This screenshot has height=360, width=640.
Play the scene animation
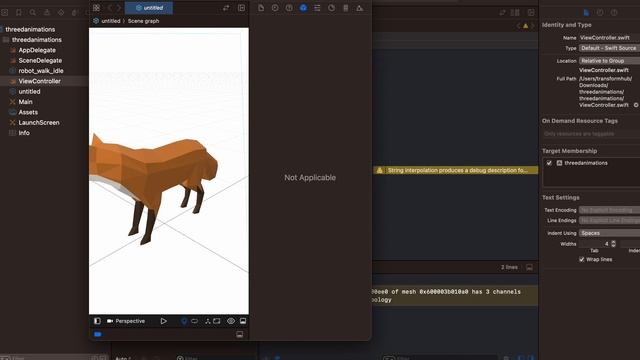[163, 321]
